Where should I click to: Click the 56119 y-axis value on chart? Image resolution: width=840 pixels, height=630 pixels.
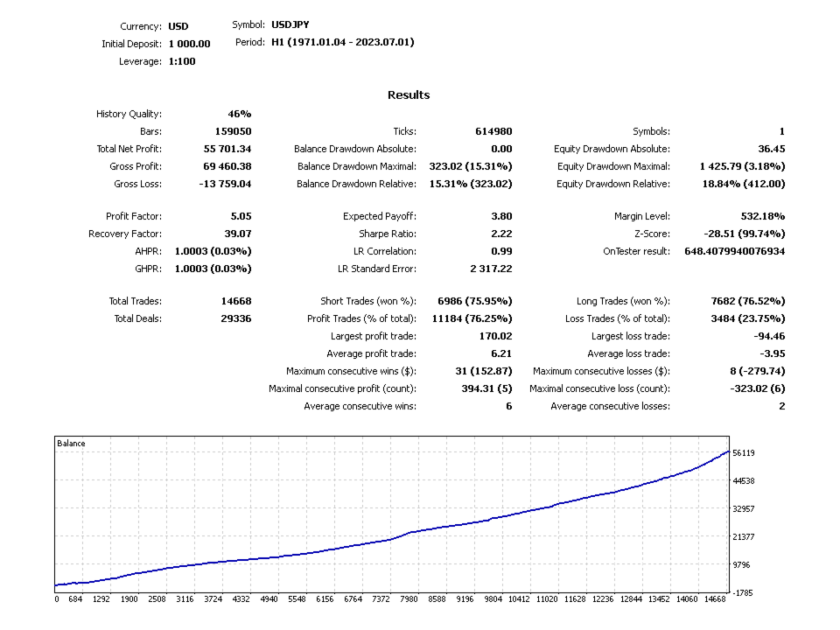click(744, 453)
